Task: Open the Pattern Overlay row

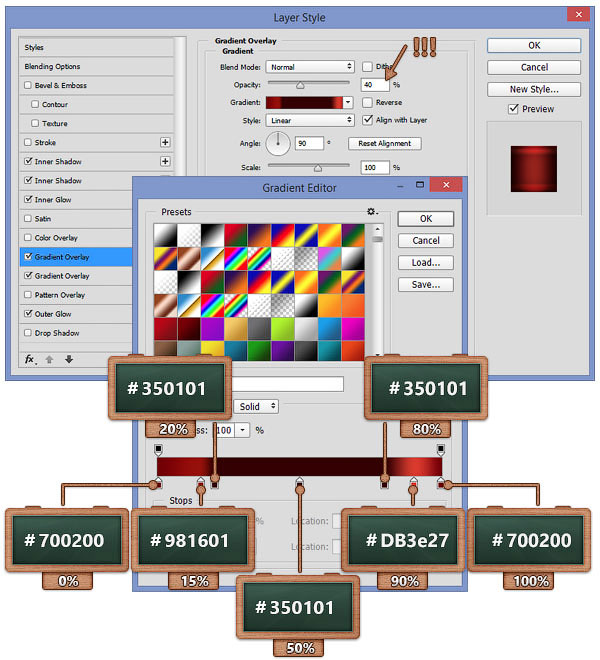Action: 76,295
